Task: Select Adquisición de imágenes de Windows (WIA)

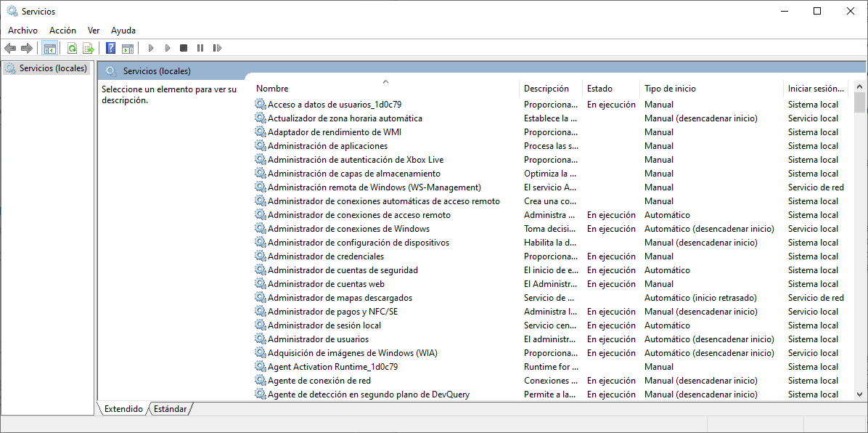Action: point(353,352)
